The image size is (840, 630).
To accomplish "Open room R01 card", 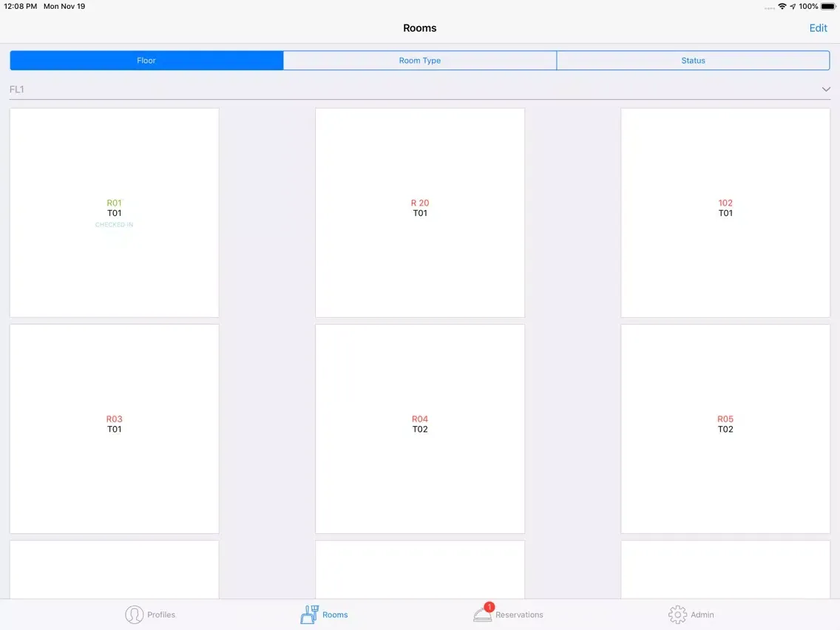I will click(x=114, y=213).
